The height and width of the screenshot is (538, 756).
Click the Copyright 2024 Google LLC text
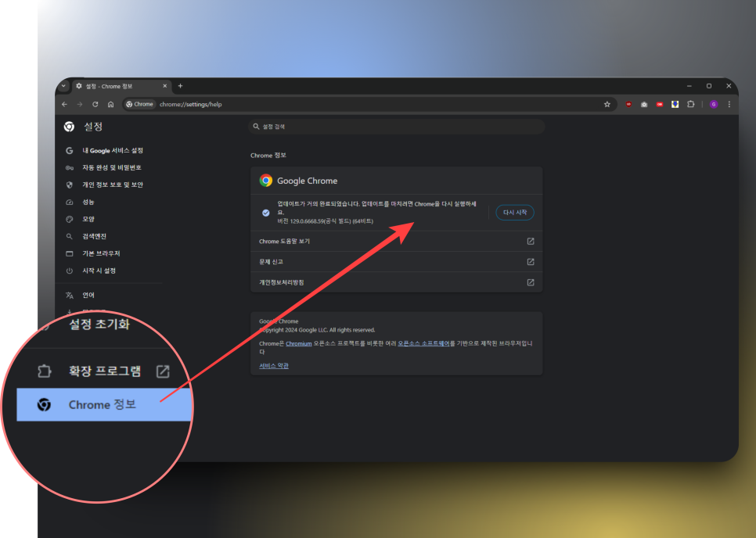(x=317, y=330)
